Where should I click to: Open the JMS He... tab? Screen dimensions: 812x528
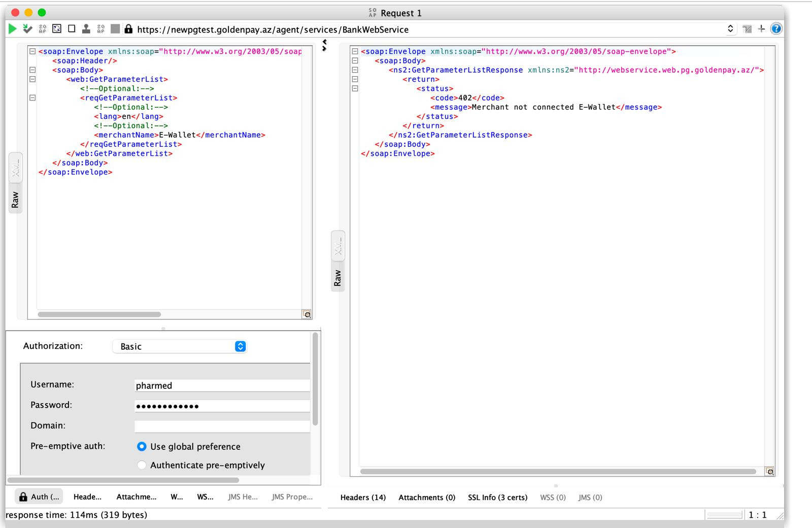243,497
